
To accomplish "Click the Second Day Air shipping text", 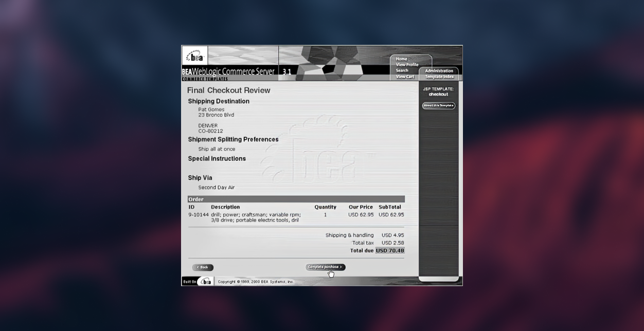I will tap(216, 188).
